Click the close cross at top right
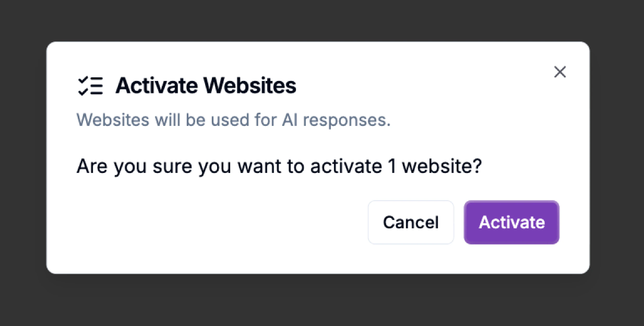This screenshot has width=644, height=326. click(559, 72)
